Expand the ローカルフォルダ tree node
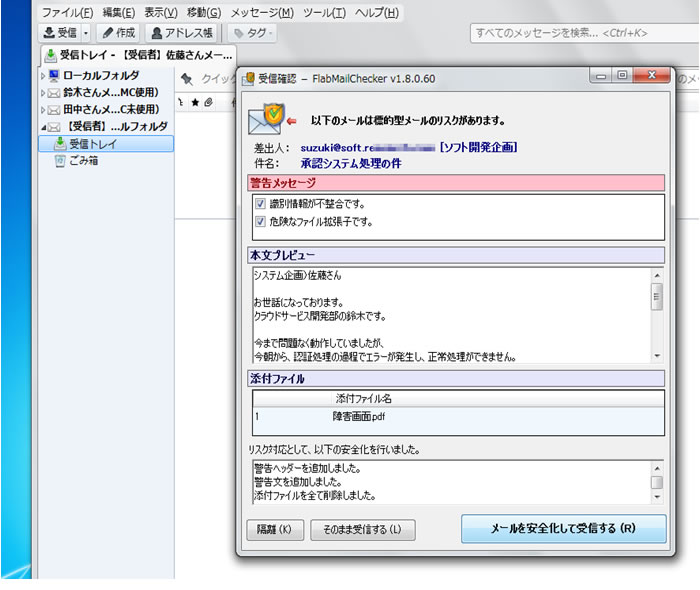Image resolution: width=700 pixels, height=590 pixels. coord(42,76)
